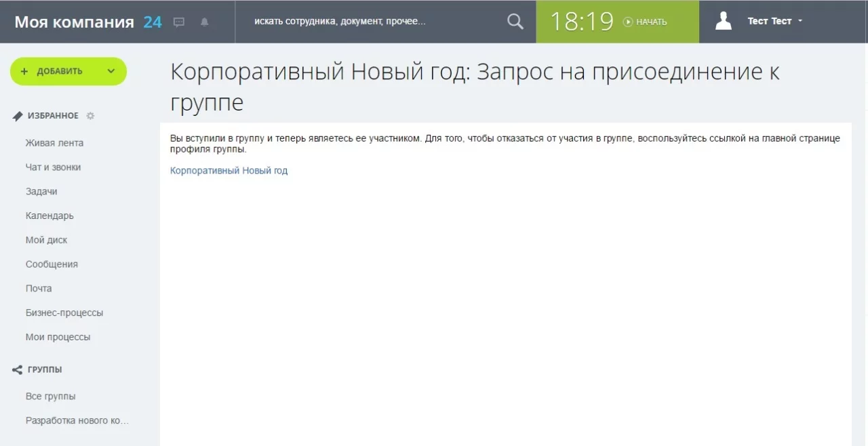This screenshot has height=446, width=868.
Task: Open Календарь from the sidebar
Action: (50, 216)
